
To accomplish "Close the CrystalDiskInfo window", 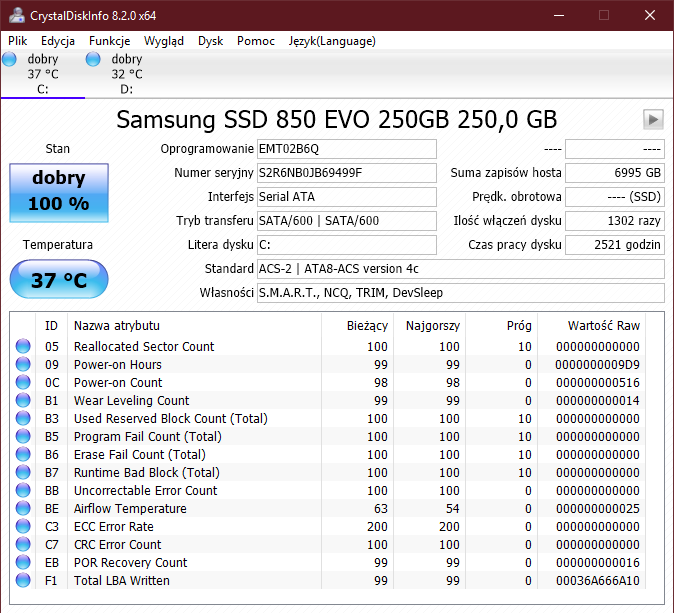I will (x=650, y=15).
